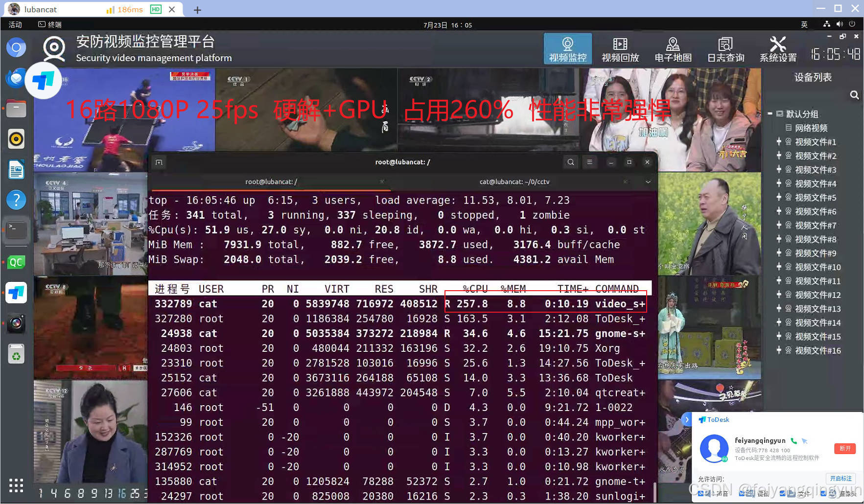Click the magnifier search icon in 设备列表 panel
Screen dimensions: 864x504
855,95
